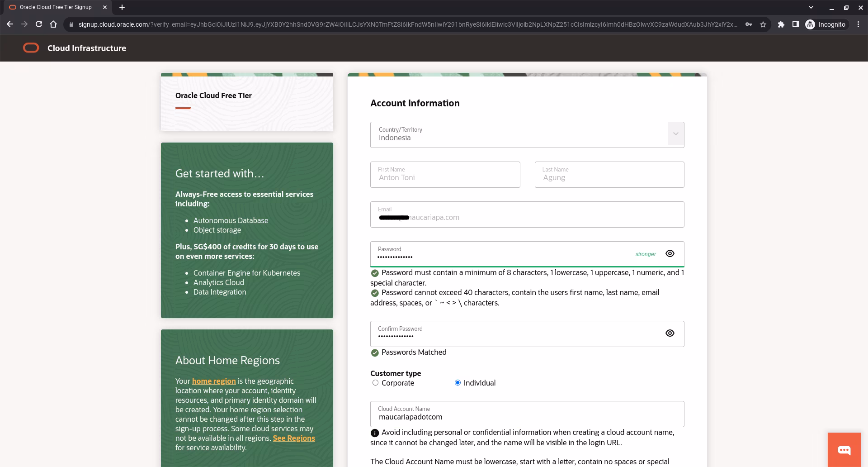Open the home region link

tap(214, 381)
